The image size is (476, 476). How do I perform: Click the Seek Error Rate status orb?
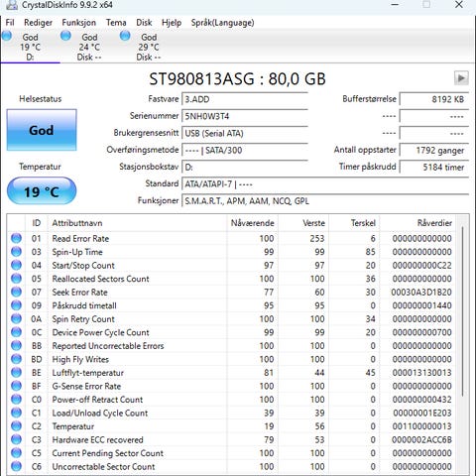click(x=16, y=292)
